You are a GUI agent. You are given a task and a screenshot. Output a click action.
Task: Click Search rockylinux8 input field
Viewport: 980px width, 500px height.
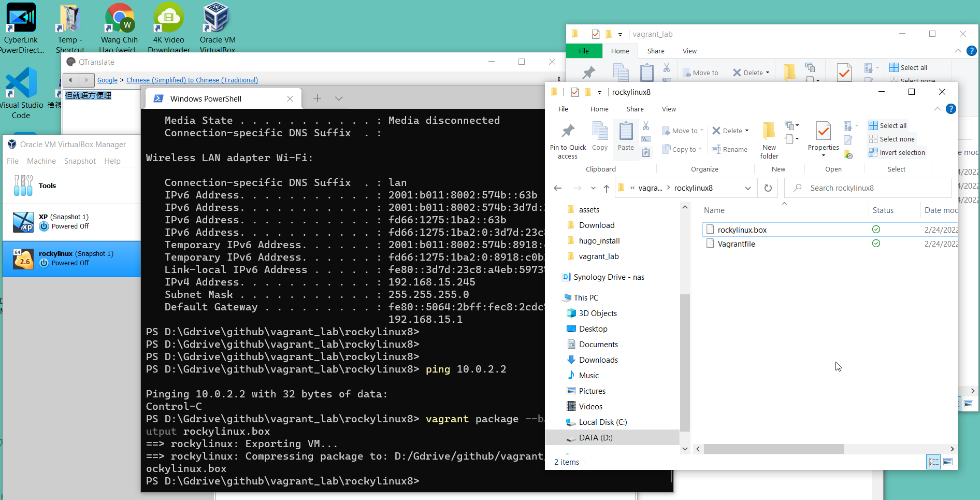point(868,188)
